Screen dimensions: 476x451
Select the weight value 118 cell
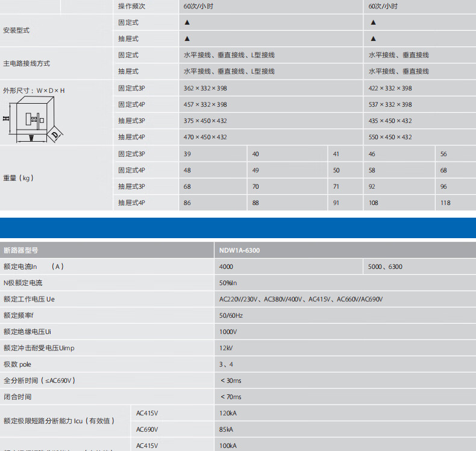pos(445,203)
